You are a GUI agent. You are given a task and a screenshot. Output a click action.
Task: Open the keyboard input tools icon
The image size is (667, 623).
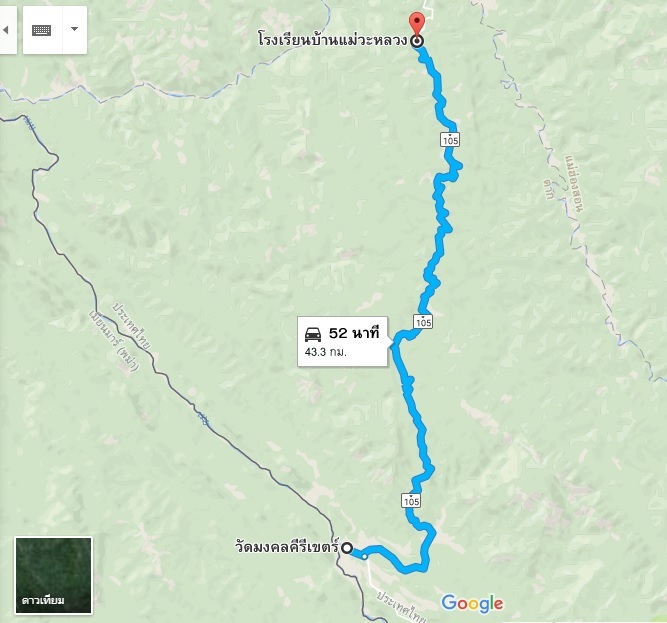click(x=42, y=30)
